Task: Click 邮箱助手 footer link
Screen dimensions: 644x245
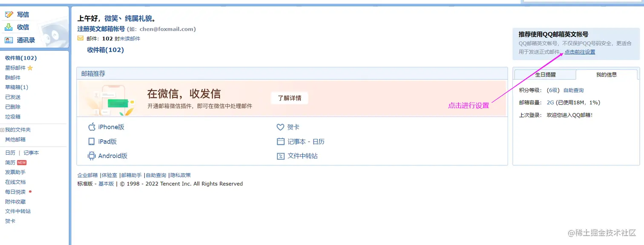Action: click(x=131, y=175)
